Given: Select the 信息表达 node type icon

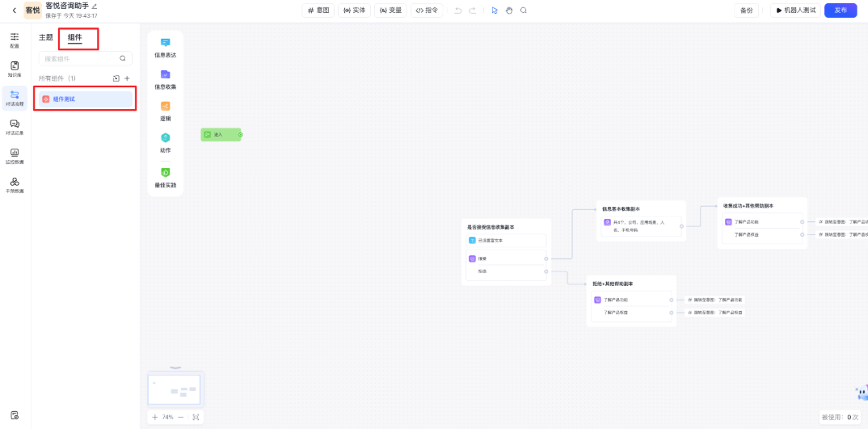Looking at the screenshot, I should tap(165, 43).
